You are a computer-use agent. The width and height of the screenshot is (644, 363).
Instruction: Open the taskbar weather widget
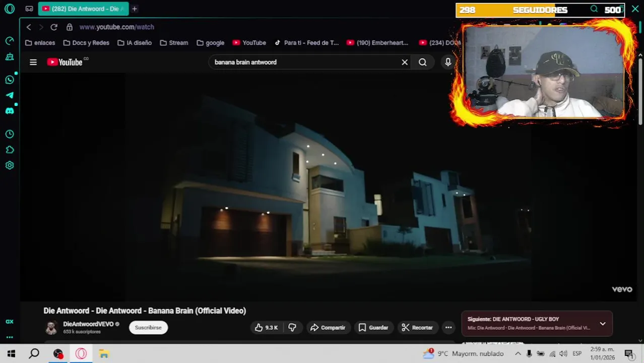463,354
